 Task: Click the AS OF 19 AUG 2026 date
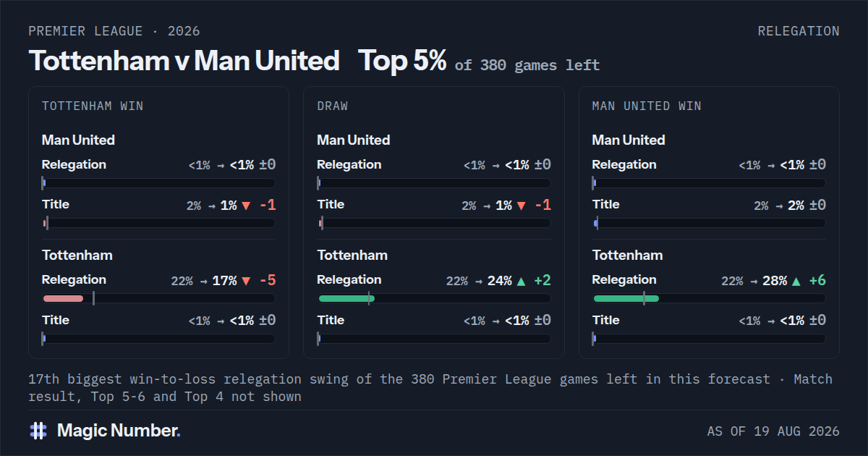[773, 431]
